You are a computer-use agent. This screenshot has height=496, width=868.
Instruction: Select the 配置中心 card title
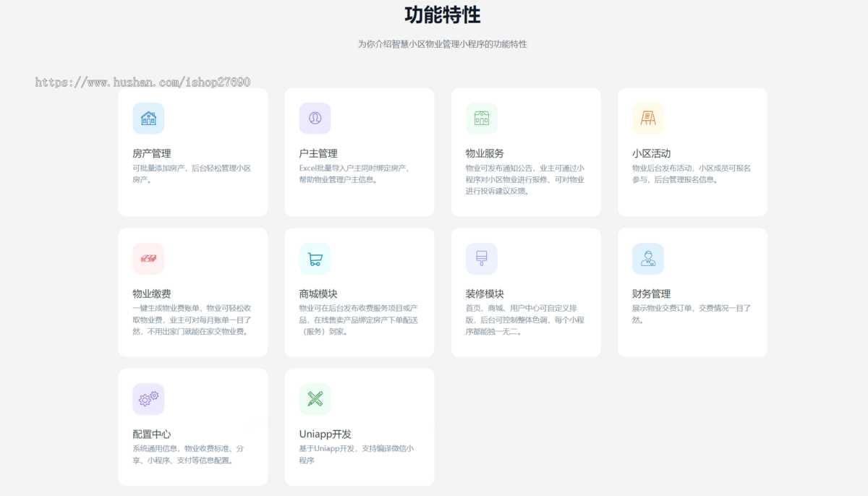(x=152, y=434)
